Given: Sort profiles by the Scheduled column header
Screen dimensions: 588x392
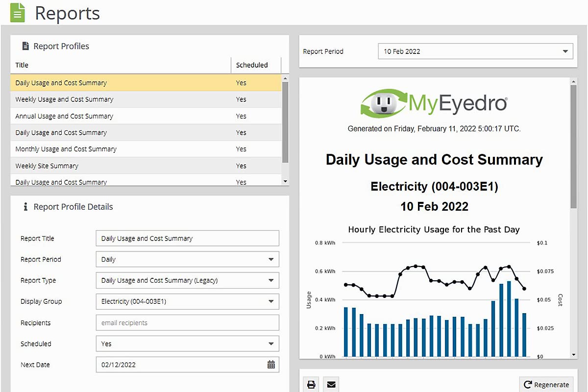Looking at the screenshot, I should tap(256, 65).
